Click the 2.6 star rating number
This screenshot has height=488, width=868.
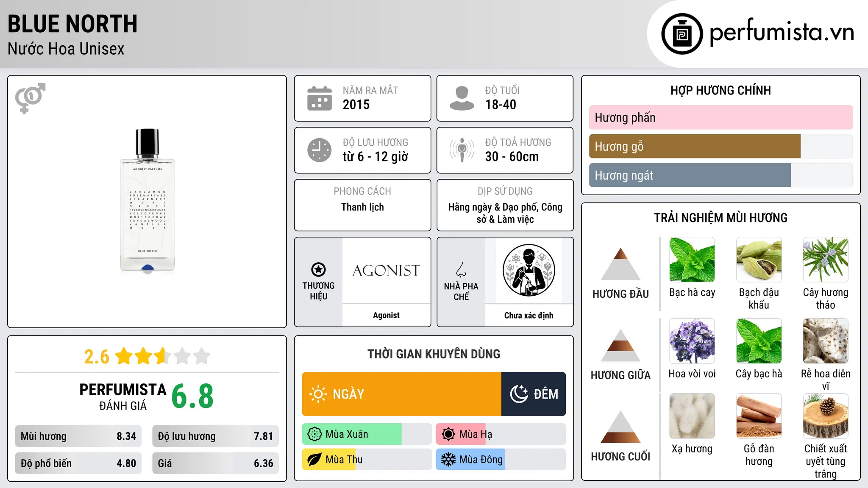97,357
